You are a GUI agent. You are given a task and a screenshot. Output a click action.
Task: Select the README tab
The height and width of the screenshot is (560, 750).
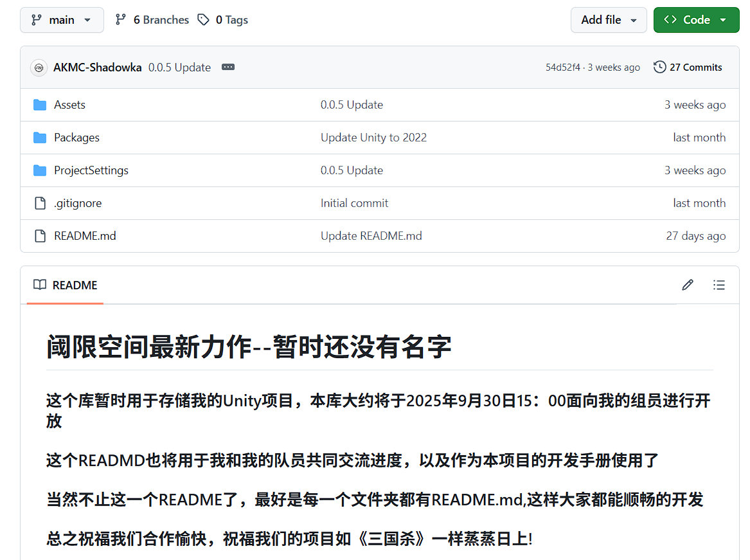coord(66,285)
